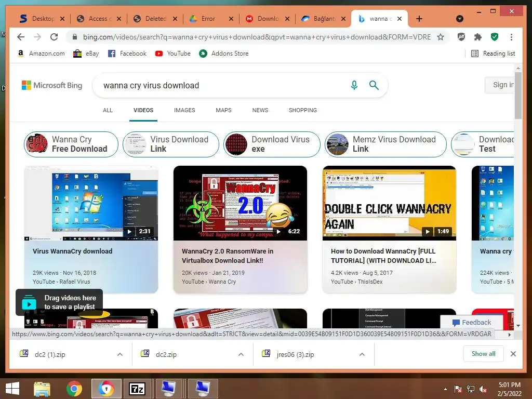Launch Google Chrome from taskbar

74,389
